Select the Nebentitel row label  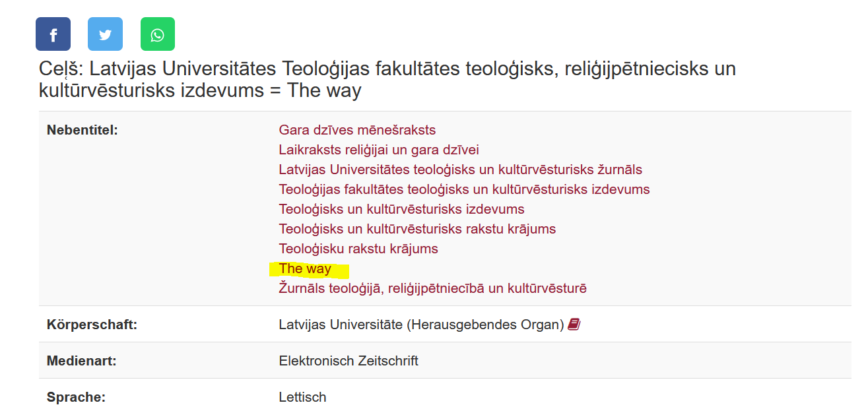coord(82,130)
